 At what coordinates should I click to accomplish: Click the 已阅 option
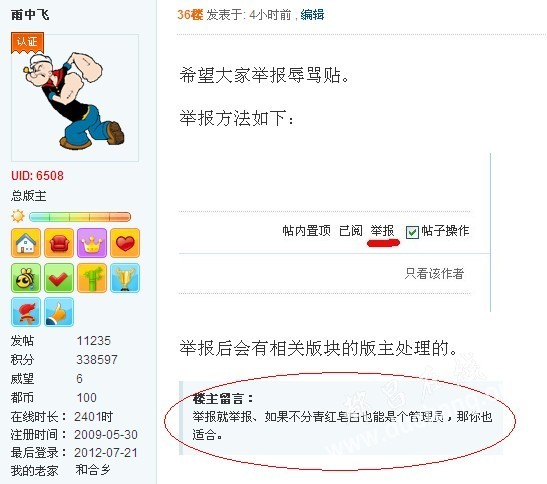pyautogui.click(x=351, y=231)
